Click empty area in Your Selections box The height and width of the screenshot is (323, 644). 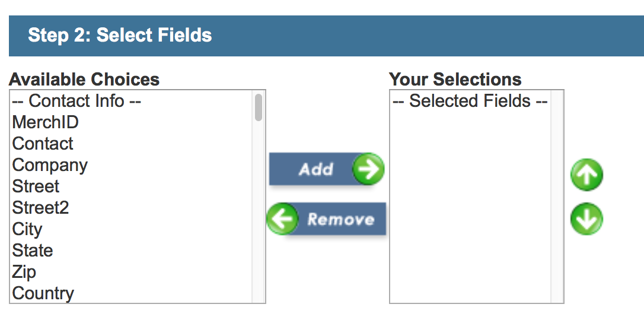click(x=470, y=208)
